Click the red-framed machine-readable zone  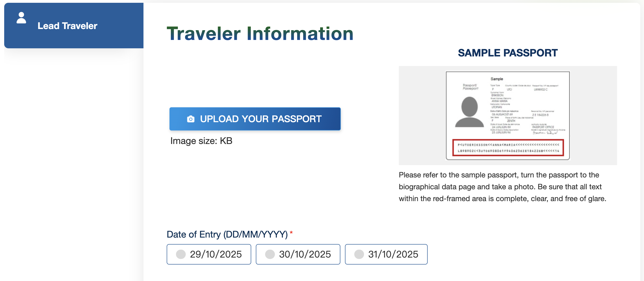click(508, 148)
